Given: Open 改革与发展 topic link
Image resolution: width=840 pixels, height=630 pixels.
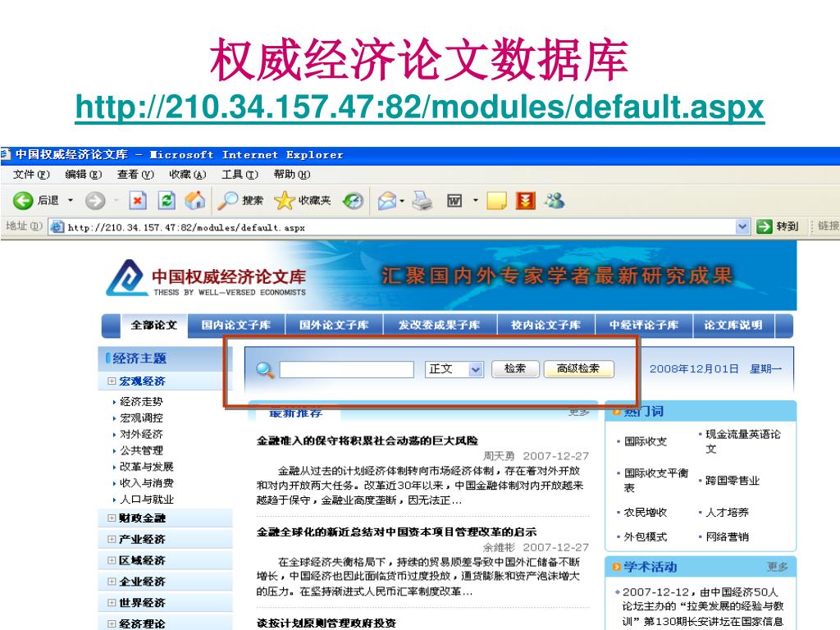Looking at the screenshot, I should tap(146, 467).
